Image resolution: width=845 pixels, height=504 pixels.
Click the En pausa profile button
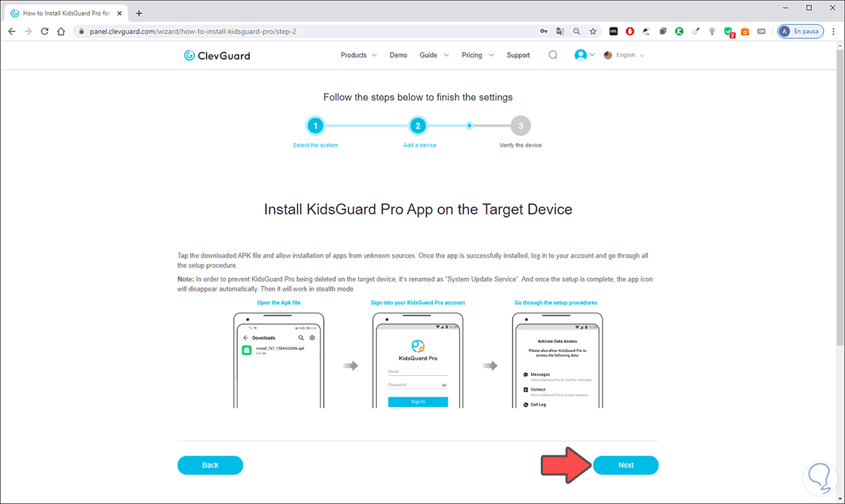(800, 31)
